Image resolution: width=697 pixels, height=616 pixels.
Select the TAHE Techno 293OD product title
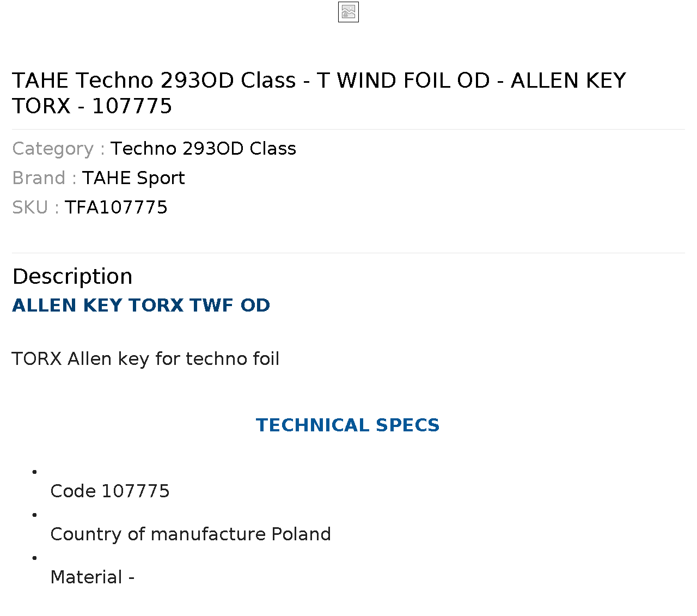click(319, 93)
